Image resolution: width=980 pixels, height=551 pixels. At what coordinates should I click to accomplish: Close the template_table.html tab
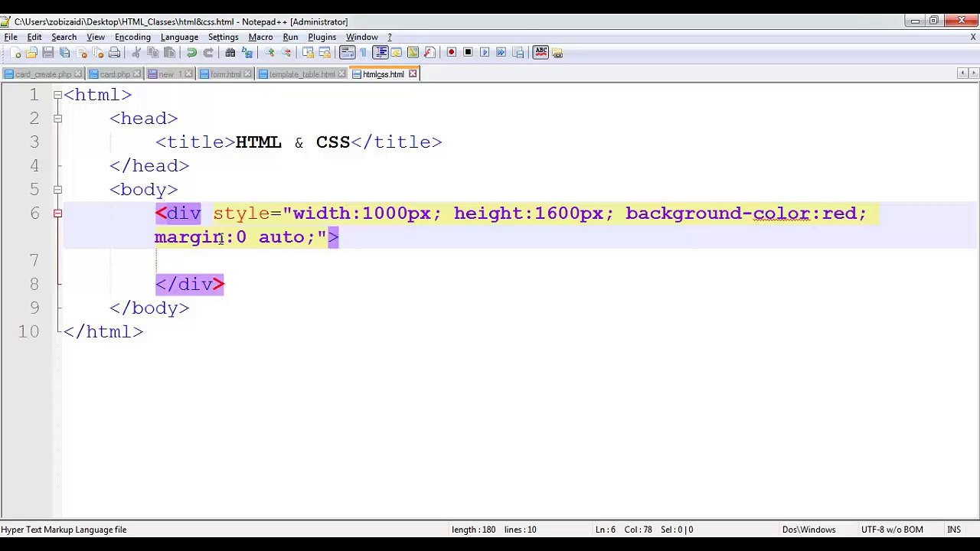(x=341, y=74)
